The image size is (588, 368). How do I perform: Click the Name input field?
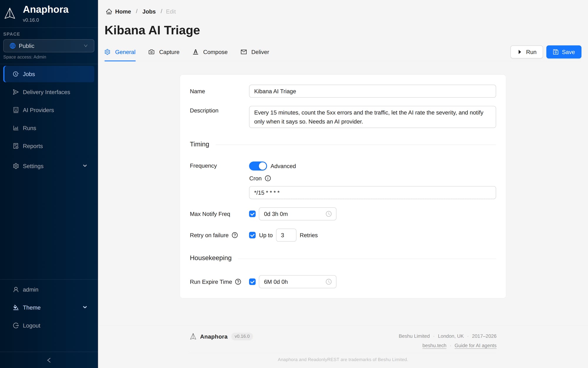[x=372, y=91]
